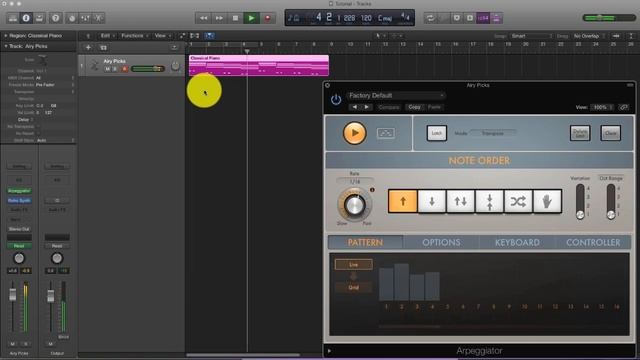Select the Random shuffle note order button
Image resolution: width=640 pixels, height=360 pixels.
pos(518,201)
